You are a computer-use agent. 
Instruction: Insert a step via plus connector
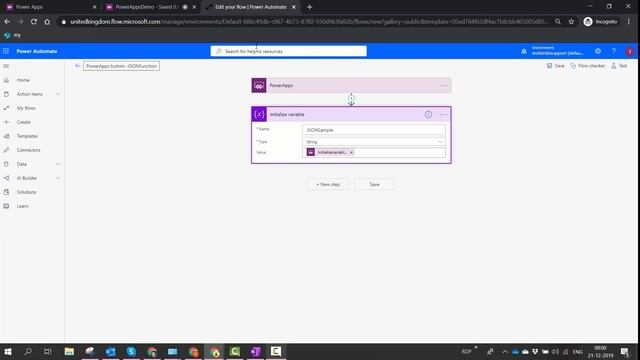click(x=351, y=98)
